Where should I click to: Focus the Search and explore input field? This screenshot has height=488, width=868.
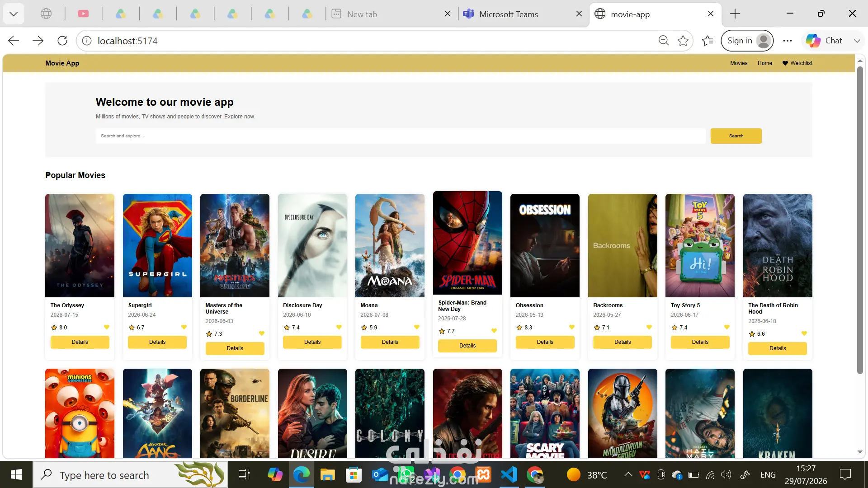click(x=401, y=136)
